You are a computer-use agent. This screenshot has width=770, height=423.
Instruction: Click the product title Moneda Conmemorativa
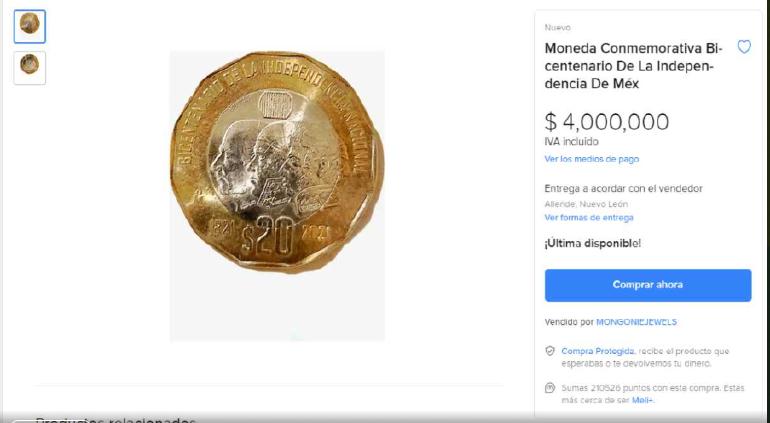(x=633, y=66)
